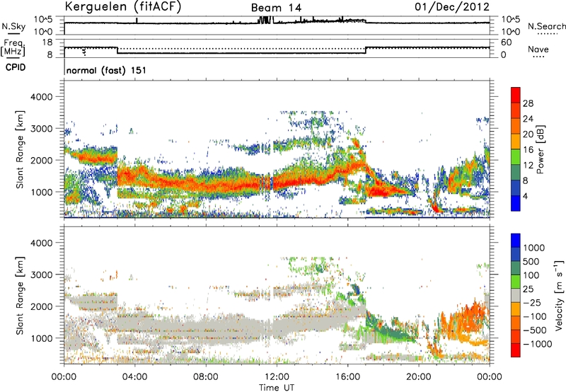The height and width of the screenshot is (392, 566).
Task: Click '4000' on the power panel range axis
Action: coord(41,97)
